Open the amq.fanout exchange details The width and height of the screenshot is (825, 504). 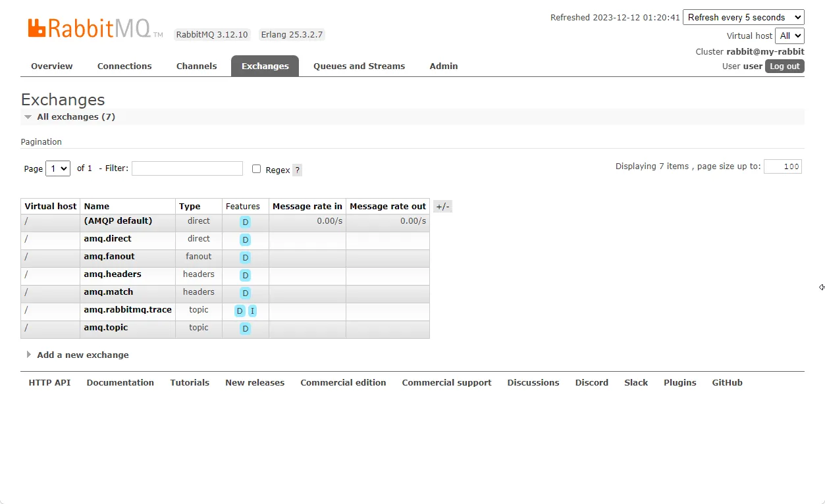[109, 256]
